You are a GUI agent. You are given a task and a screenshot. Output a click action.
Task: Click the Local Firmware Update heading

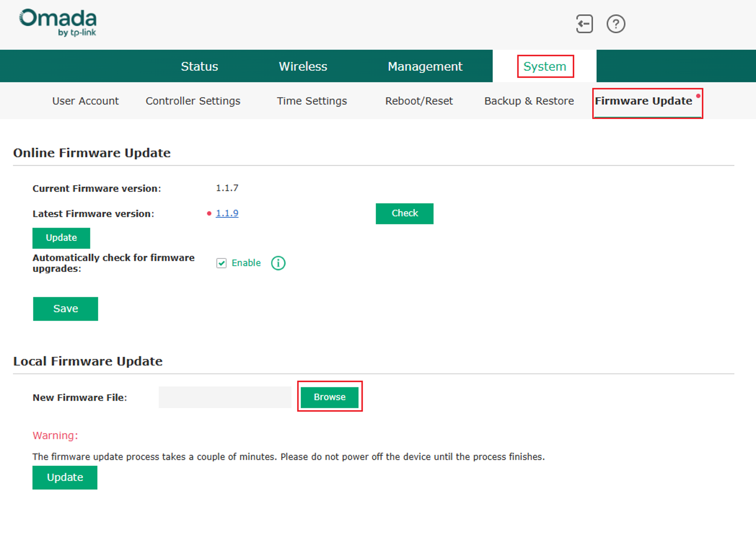pyautogui.click(x=88, y=361)
